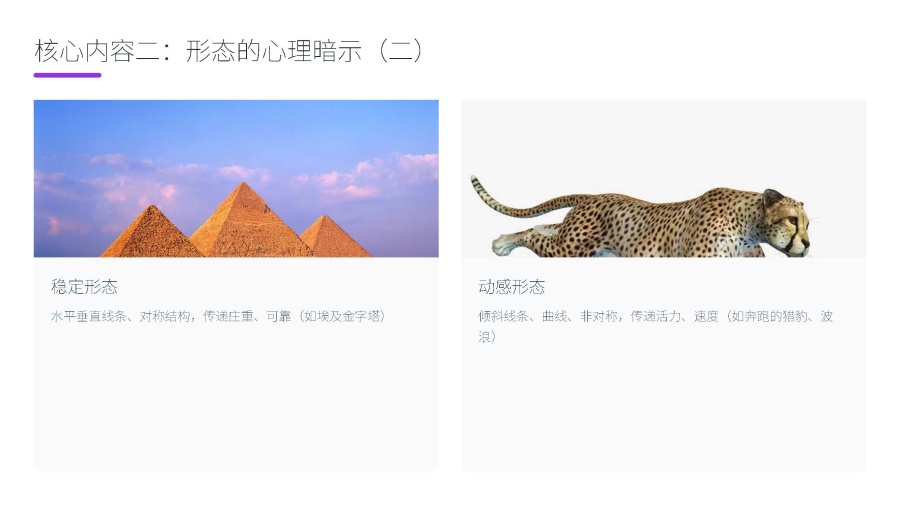Click the cheetah's head
Screen dimensions: 900x506
[786, 223]
